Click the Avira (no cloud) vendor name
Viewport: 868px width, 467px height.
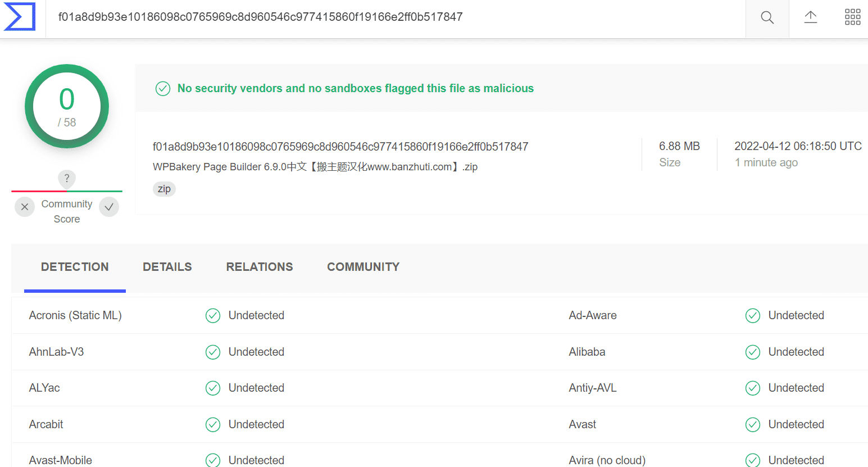(607, 460)
